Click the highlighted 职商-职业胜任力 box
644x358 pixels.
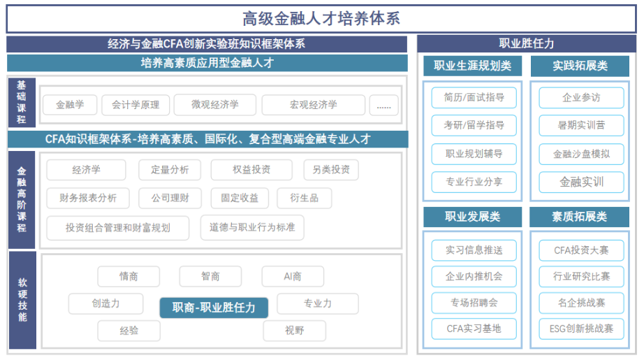(x=214, y=307)
